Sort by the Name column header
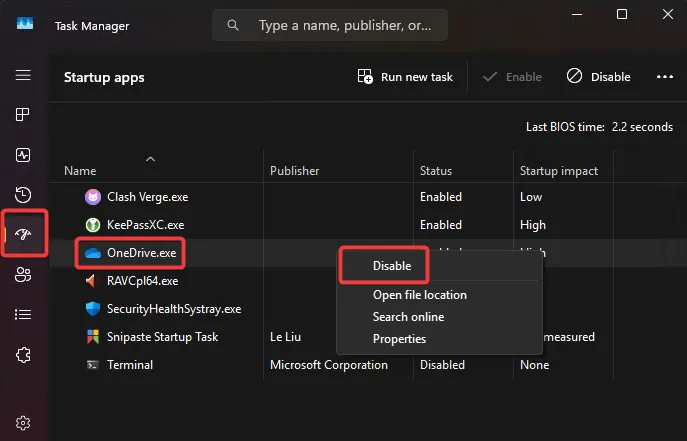 pos(80,171)
